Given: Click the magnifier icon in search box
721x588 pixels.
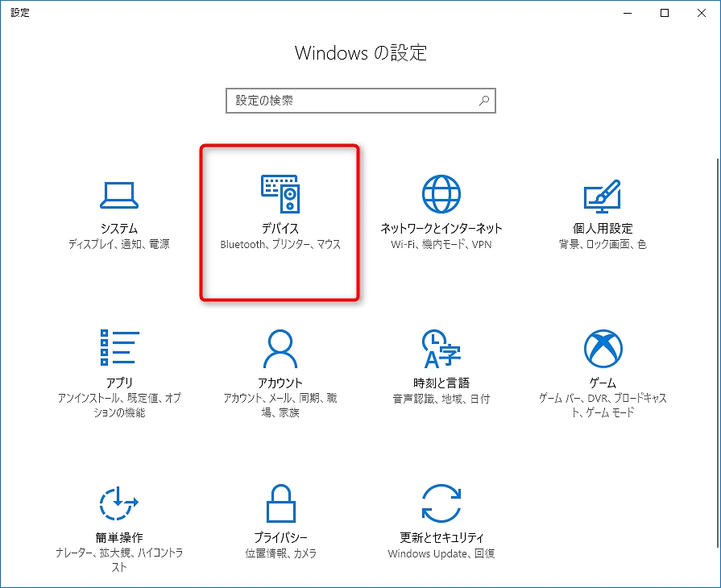Looking at the screenshot, I should pyautogui.click(x=483, y=101).
